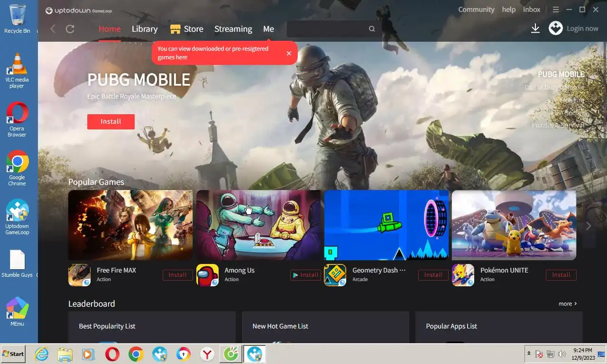The height and width of the screenshot is (364, 607).
Task: Open File Explorer from taskbar
Action: click(65, 354)
